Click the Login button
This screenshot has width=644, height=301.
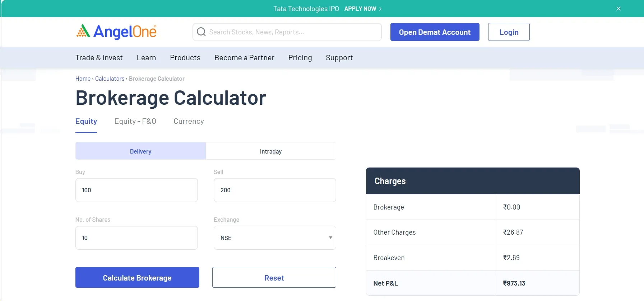pos(509,32)
